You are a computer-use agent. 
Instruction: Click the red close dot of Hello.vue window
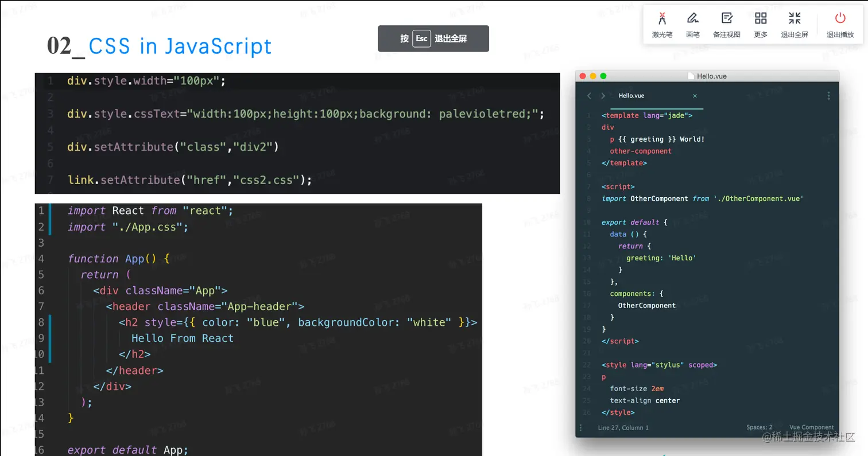(x=583, y=76)
